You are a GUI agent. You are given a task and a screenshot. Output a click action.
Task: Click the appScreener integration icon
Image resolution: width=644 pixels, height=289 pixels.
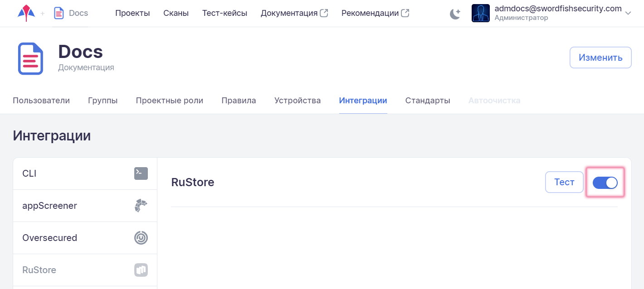pos(141,206)
